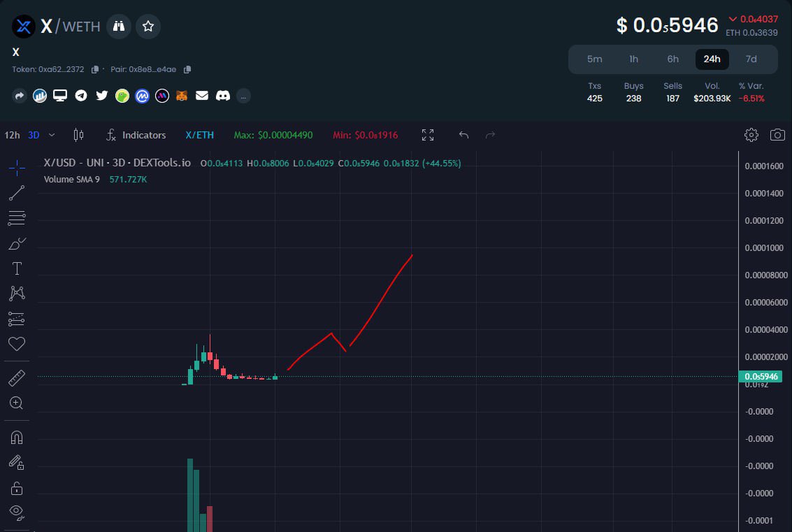Image resolution: width=792 pixels, height=532 pixels.
Task: Open the pair explorer binoculars button
Action: coord(119,27)
